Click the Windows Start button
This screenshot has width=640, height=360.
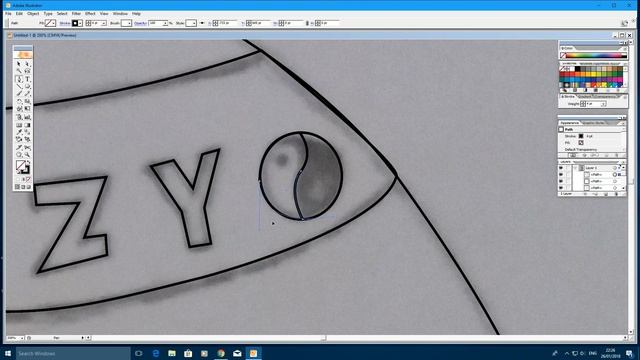(7, 353)
